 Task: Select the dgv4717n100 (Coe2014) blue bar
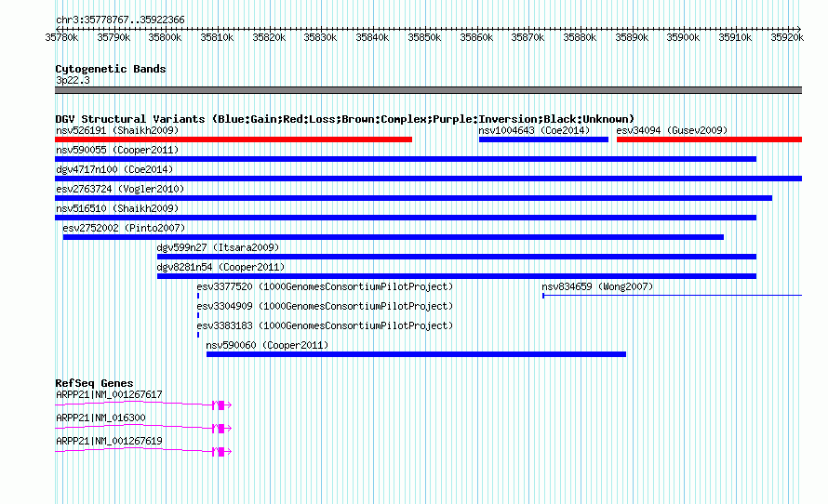[428, 179]
